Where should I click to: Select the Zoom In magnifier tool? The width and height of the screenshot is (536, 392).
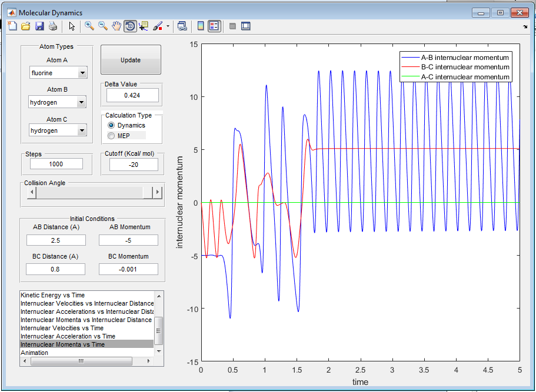coord(89,26)
